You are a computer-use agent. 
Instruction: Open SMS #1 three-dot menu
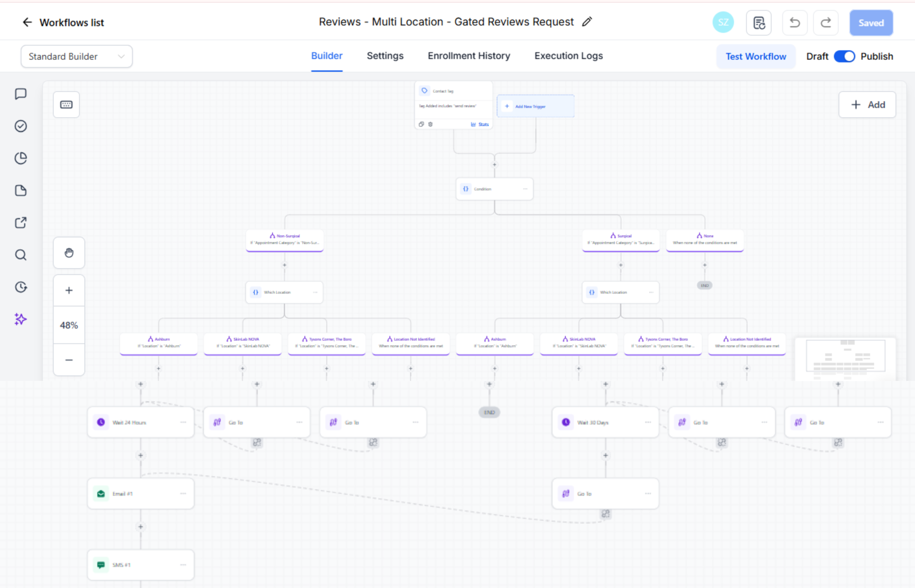[x=183, y=565]
